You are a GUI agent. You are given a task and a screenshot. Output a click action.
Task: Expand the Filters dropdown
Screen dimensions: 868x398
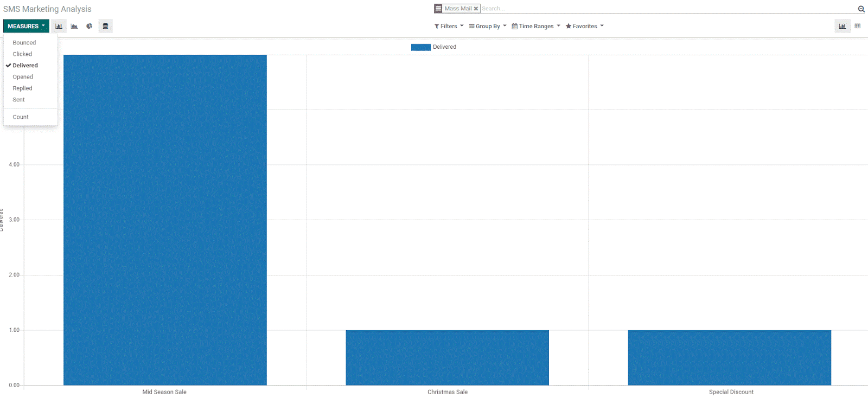tap(449, 26)
